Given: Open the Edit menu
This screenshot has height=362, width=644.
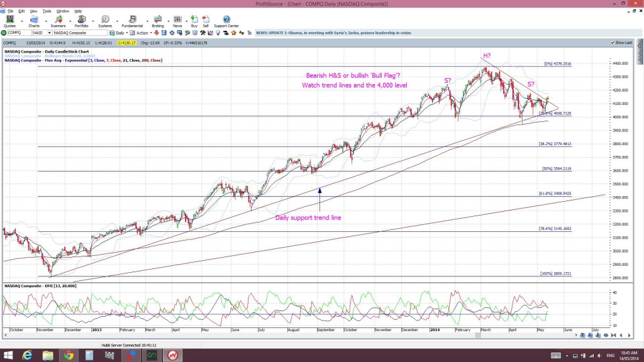Looking at the screenshot, I should coord(21,11).
